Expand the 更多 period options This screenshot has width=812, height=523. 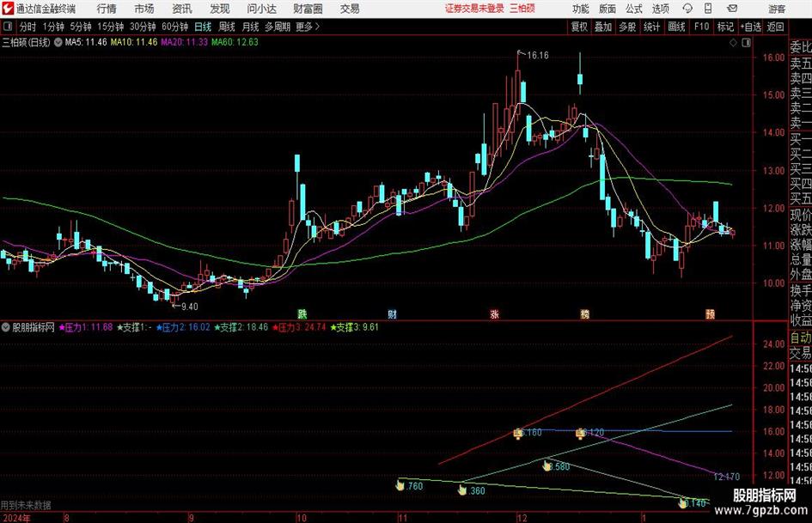point(308,27)
